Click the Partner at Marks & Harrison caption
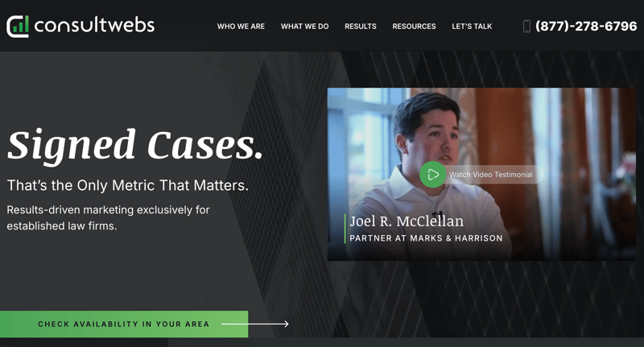The image size is (644, 347). 426,238
